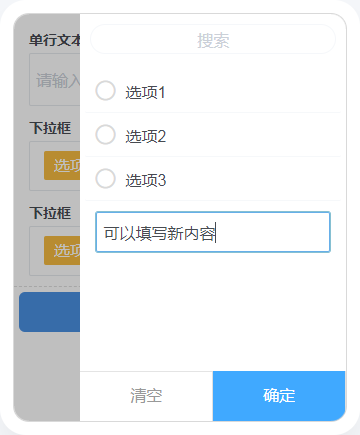Viewport: 360px width, 435px height.
Task: Select the 选项2 radio button
Action: [x=105, y=135]
